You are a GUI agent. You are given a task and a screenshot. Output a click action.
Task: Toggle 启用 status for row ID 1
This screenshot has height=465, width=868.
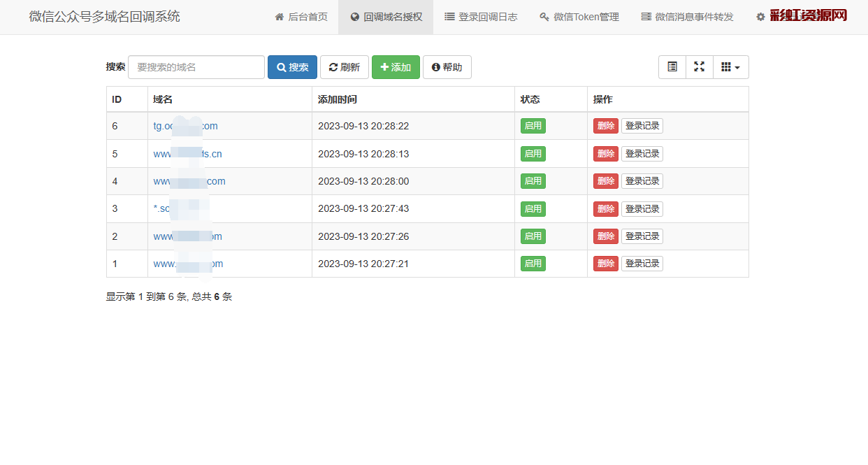point(533,264)
